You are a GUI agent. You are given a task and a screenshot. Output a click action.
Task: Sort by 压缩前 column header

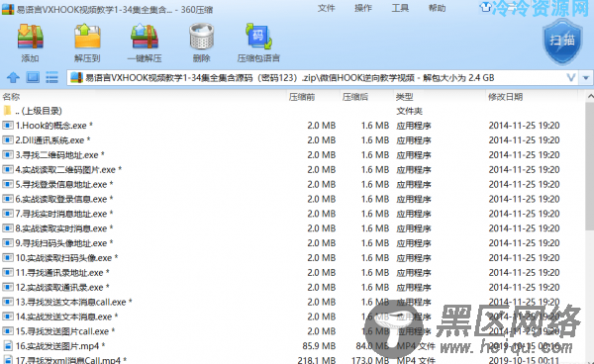click(x=302, y=97)
